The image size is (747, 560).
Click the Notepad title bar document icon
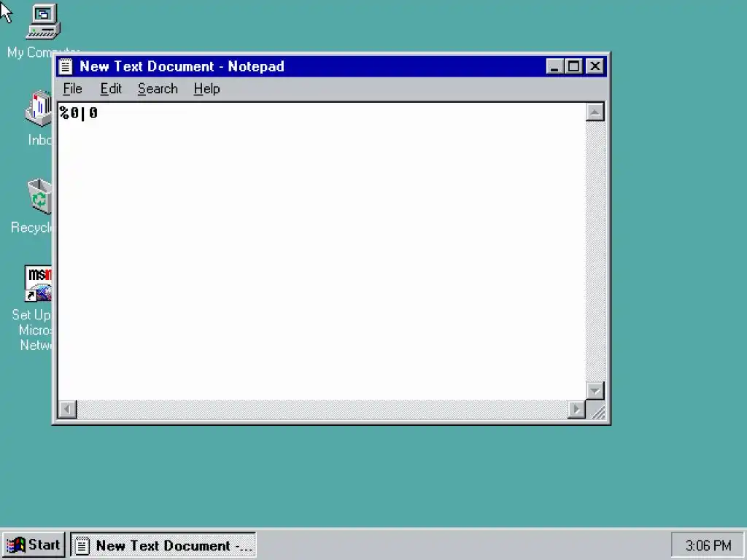click(66, 66)
